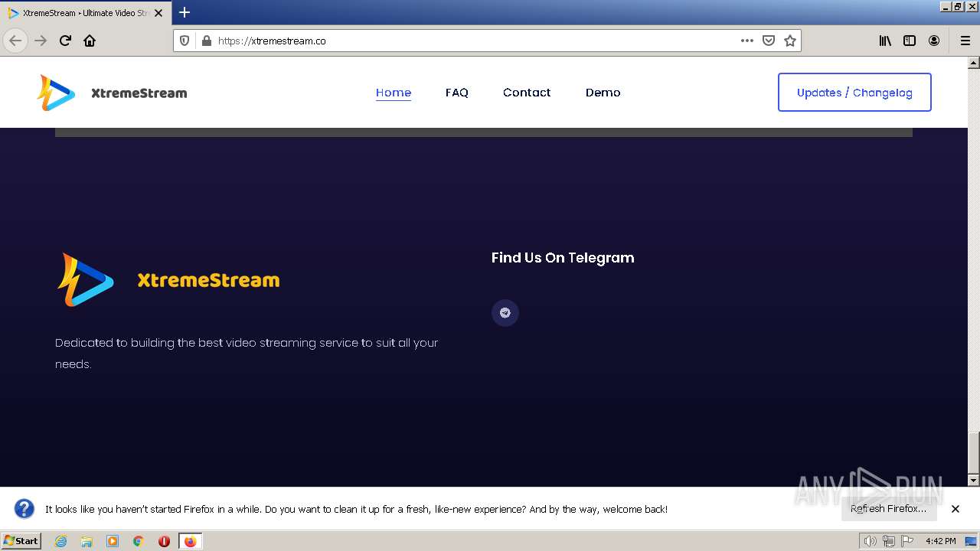Go to the Home nav link
Image resolution: width=980 pixels, height=551 pixels.
[x=394, y=93]
